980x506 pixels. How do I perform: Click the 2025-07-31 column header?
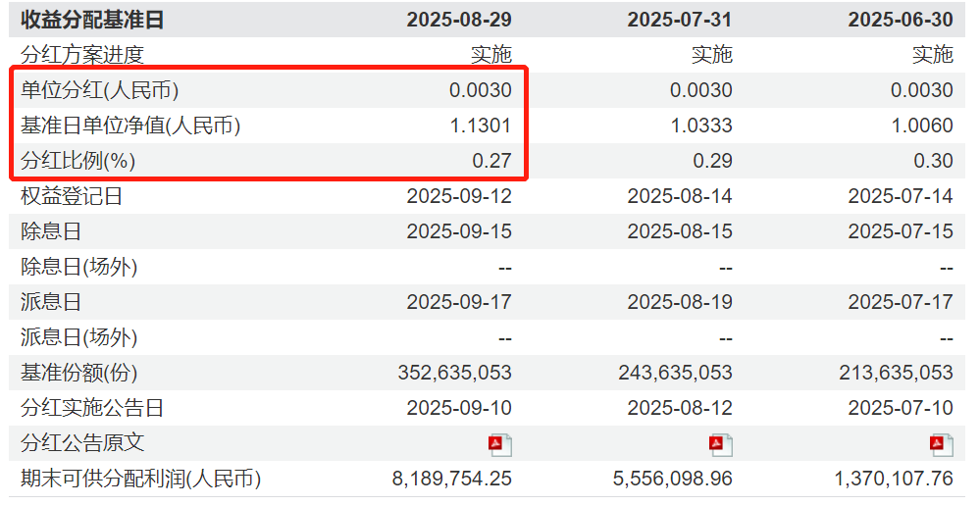[680, 20]
